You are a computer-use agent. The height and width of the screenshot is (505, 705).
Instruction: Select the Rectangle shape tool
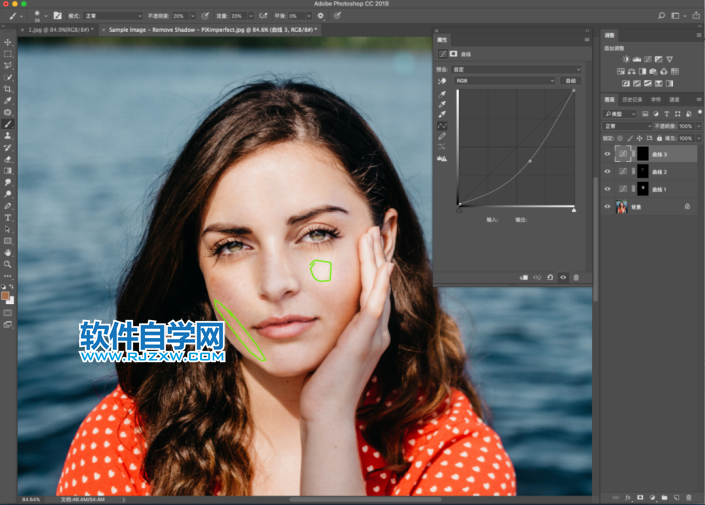pos(8,241)
